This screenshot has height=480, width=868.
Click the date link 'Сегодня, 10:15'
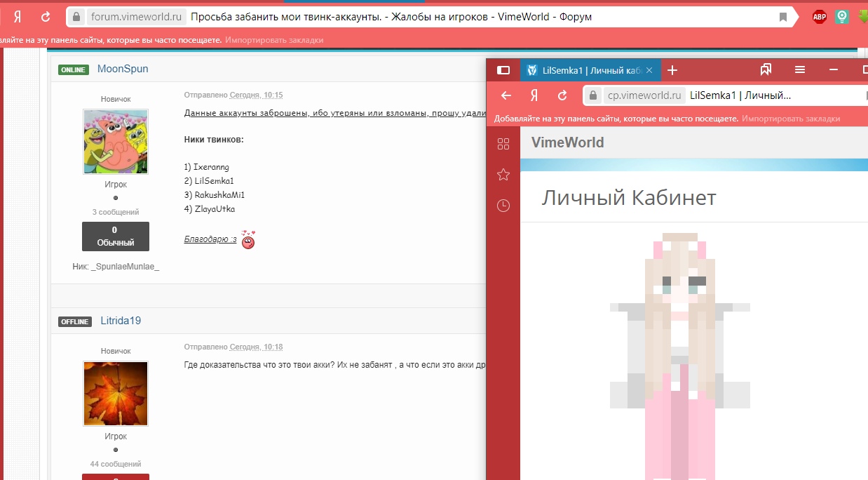click(x=257, y=95)
